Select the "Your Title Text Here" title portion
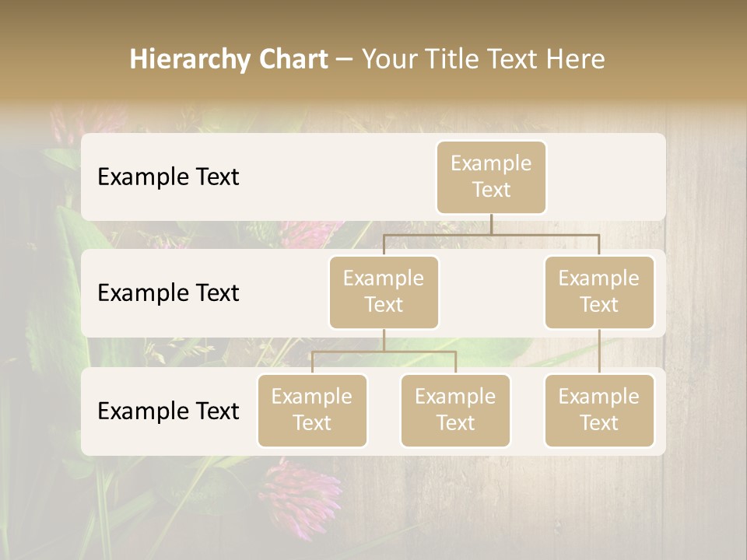Viewport: 747px width, 560px height. point(482,59)
